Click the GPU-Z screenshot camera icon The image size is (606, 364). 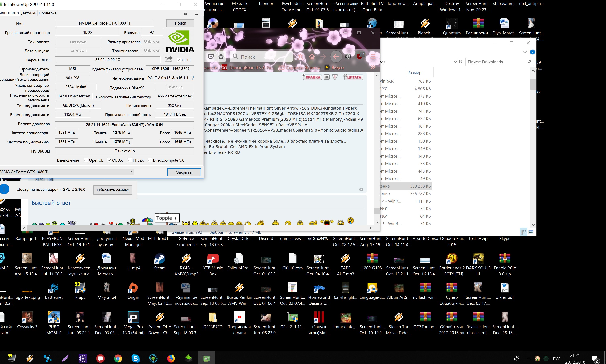point(185,14)
